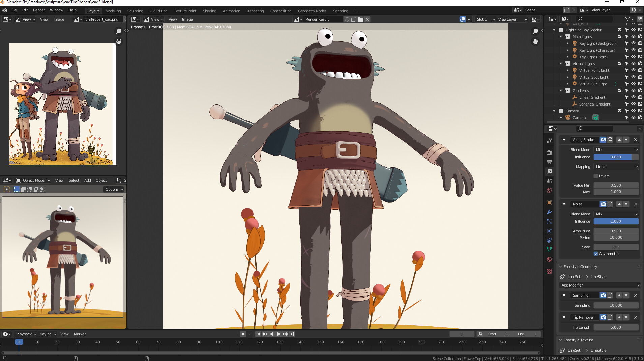Adjust the Along Stroke Influence slider

coord(616,157)
